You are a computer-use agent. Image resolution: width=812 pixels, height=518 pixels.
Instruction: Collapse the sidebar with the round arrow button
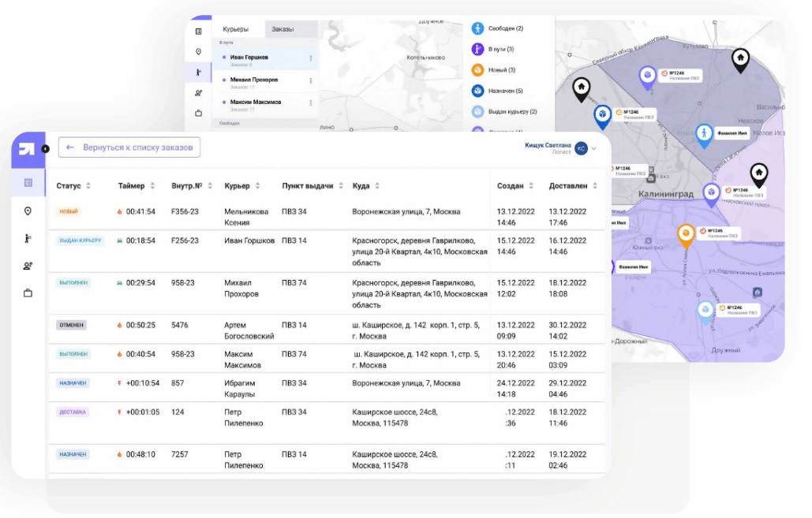(45, 149)
